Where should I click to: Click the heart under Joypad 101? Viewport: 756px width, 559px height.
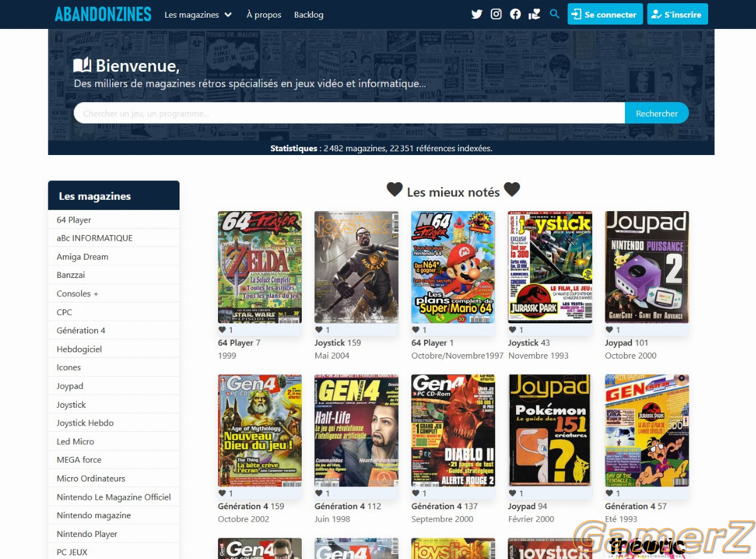(610, 330)
